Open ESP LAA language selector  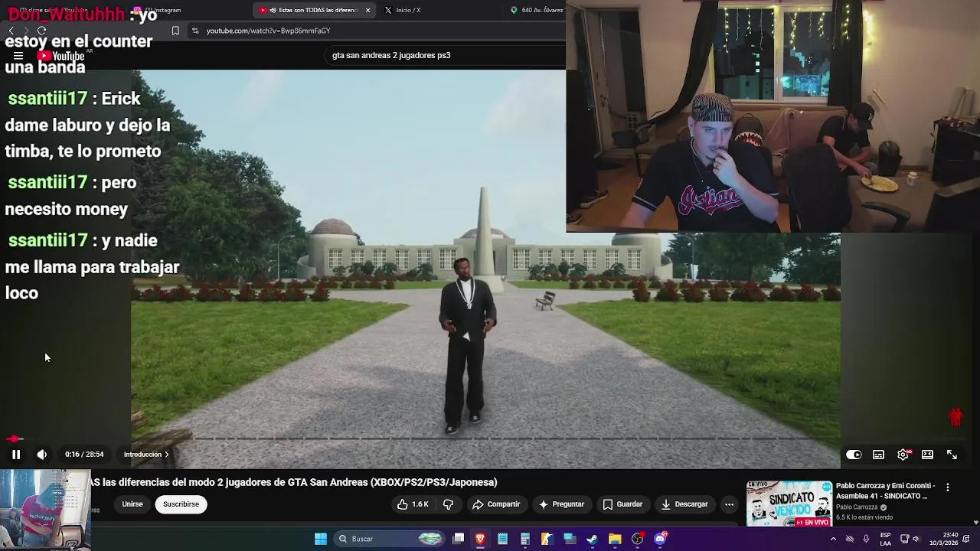click(886, 539)
